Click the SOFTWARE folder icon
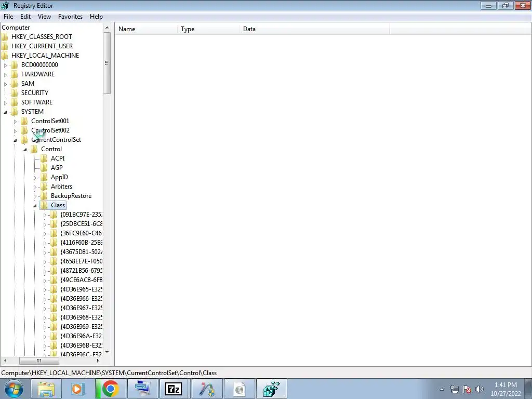The height and width of the screenshot is (399, 532). point(14,102)
